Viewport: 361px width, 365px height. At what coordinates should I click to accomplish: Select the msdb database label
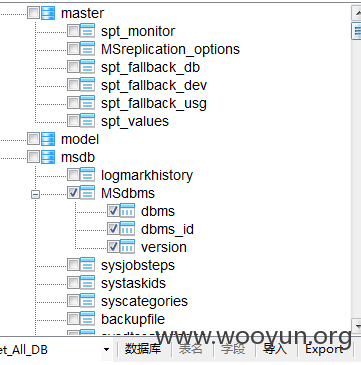pos(78,157)
